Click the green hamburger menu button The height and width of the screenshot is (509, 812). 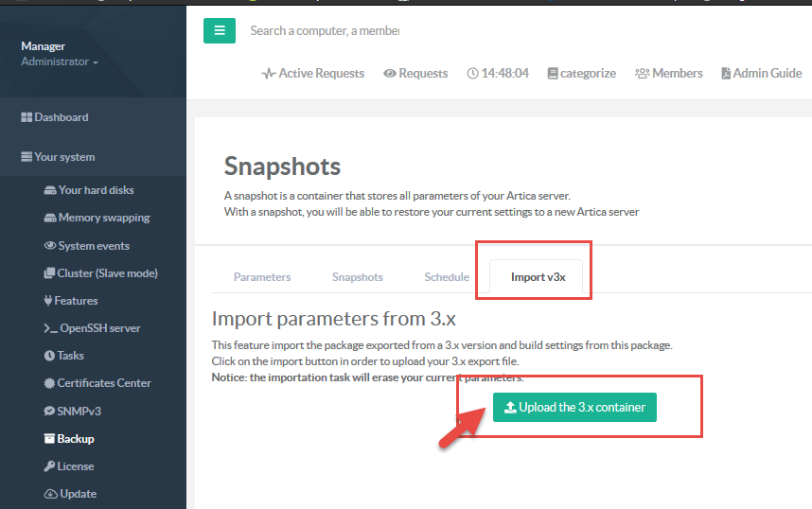click(x=220, y=30)
